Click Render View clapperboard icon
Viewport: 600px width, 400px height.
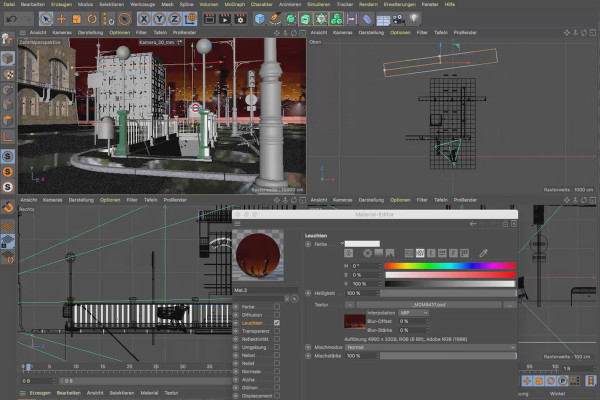[209, 19]
